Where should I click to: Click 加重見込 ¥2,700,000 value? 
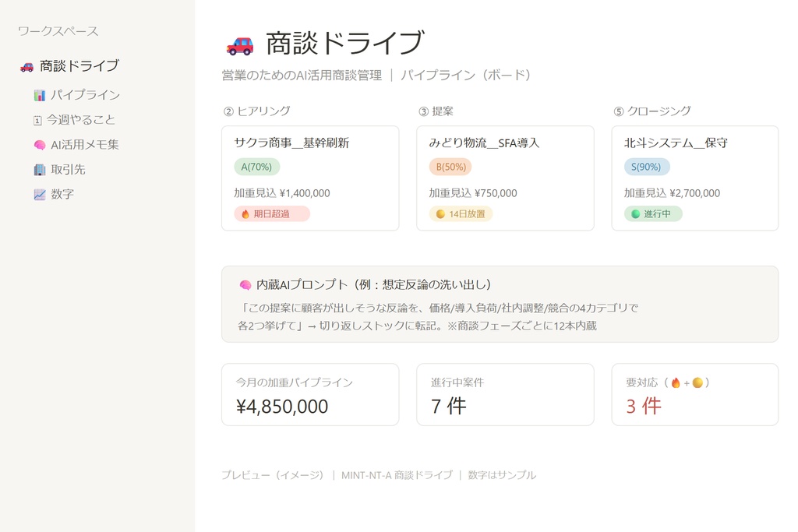coord(672,193)
